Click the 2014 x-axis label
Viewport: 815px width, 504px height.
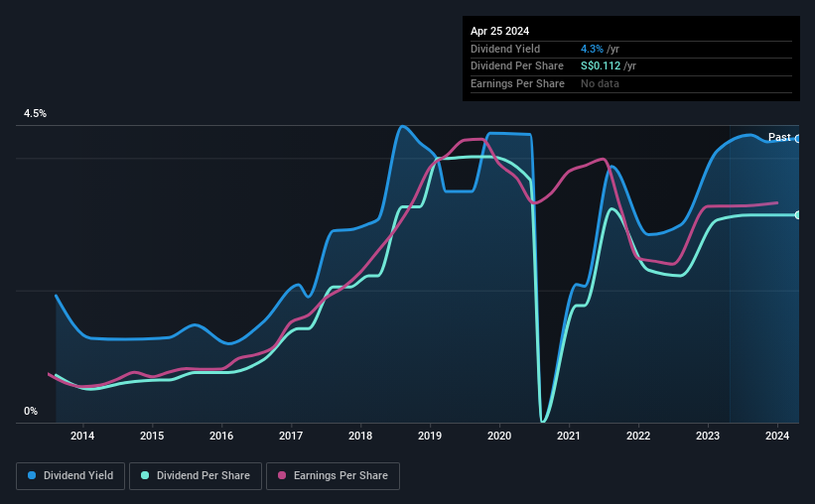coord(82,436)
